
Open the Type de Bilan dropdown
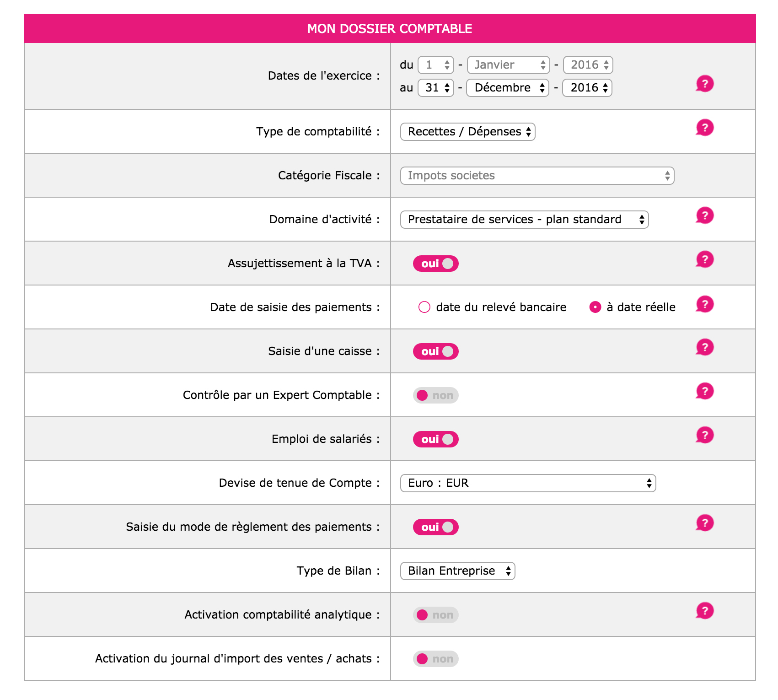point(457,571)
